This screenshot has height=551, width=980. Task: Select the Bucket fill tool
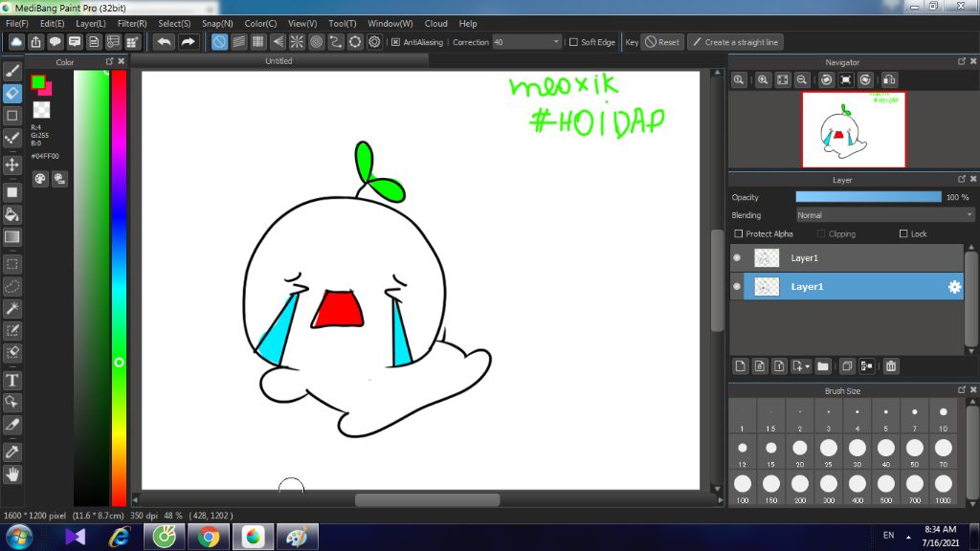click(x=12, y=213)
